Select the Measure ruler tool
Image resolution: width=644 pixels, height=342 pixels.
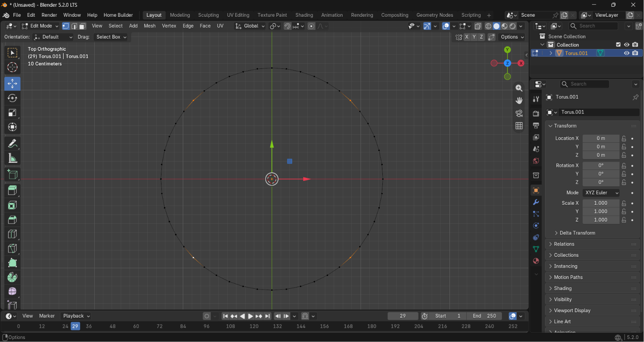12,158
